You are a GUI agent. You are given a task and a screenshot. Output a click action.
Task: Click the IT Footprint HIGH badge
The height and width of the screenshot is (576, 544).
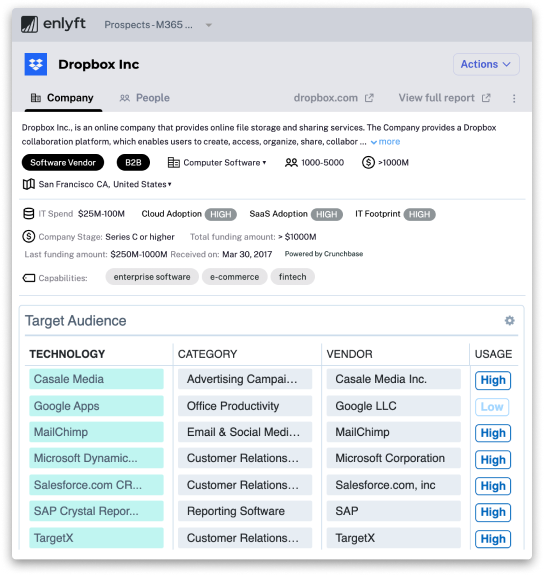(419, 215)
